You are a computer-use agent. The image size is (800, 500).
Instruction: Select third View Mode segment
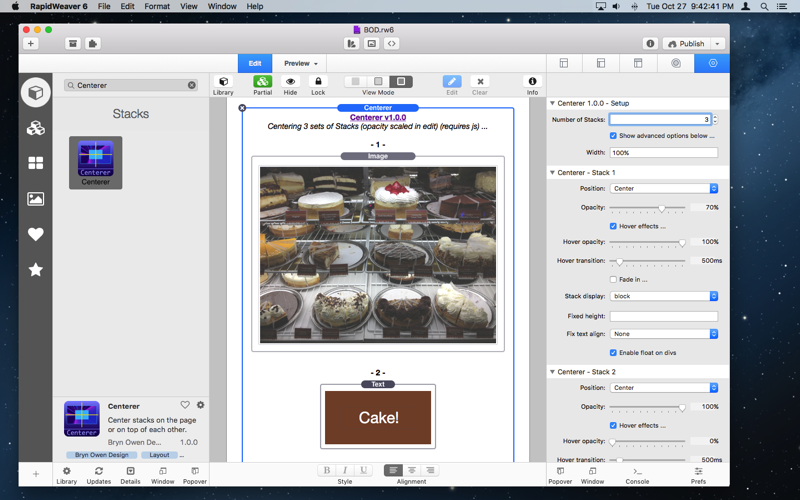[401, 82]
